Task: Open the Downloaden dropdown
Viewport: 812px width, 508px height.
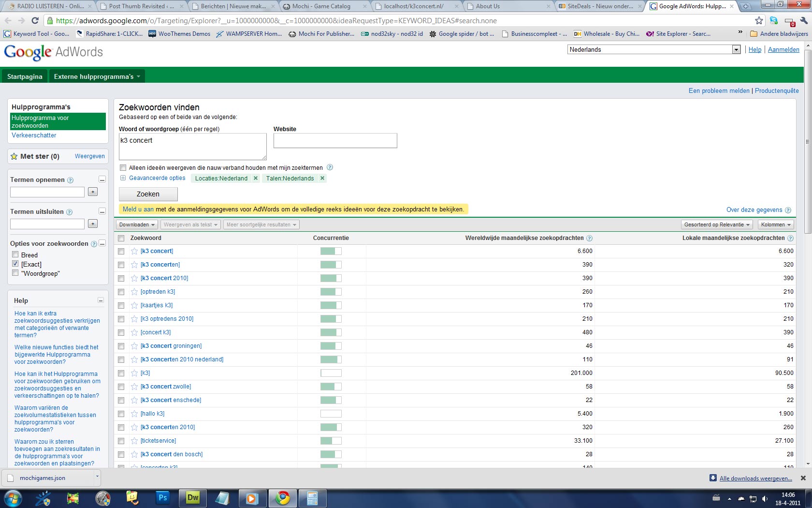Action: point(137,224)
